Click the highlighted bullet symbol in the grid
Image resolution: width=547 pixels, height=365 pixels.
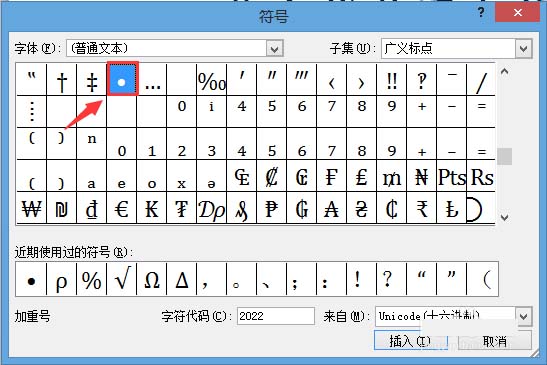[x=122, y=79]
